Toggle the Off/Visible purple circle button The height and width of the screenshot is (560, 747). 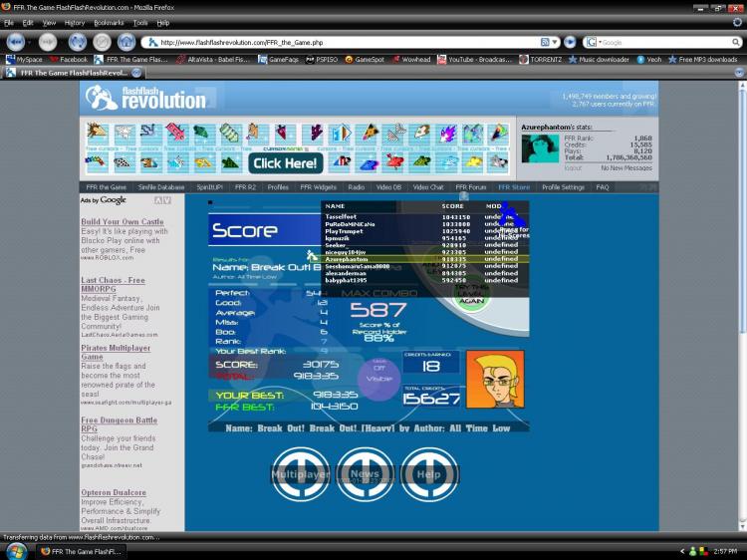(379, 378)
